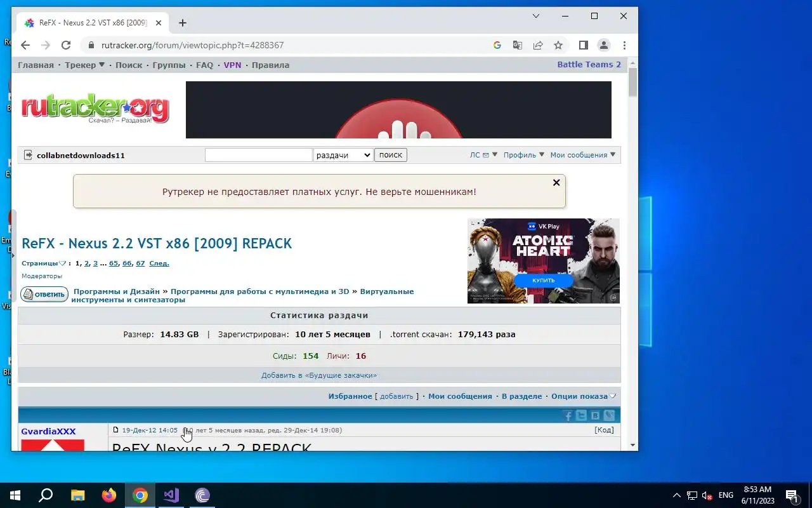The width and height of the screenshot is (812, 508).
Task: Open a new browser tab
Action: [183, 23]
